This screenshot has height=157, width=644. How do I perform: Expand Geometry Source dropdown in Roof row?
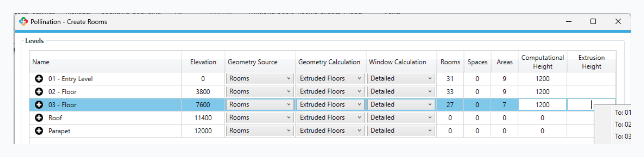(260, 118)
